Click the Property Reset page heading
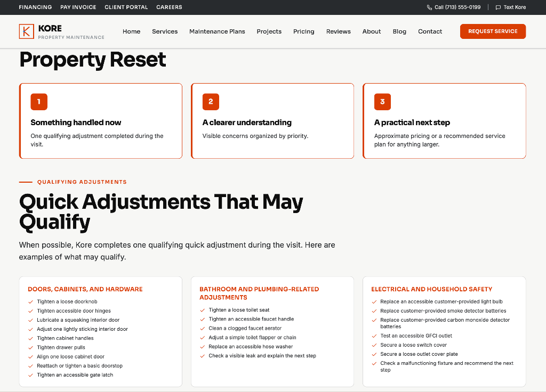This screenshot has height=392, width=546. click(x=93, y=60)
